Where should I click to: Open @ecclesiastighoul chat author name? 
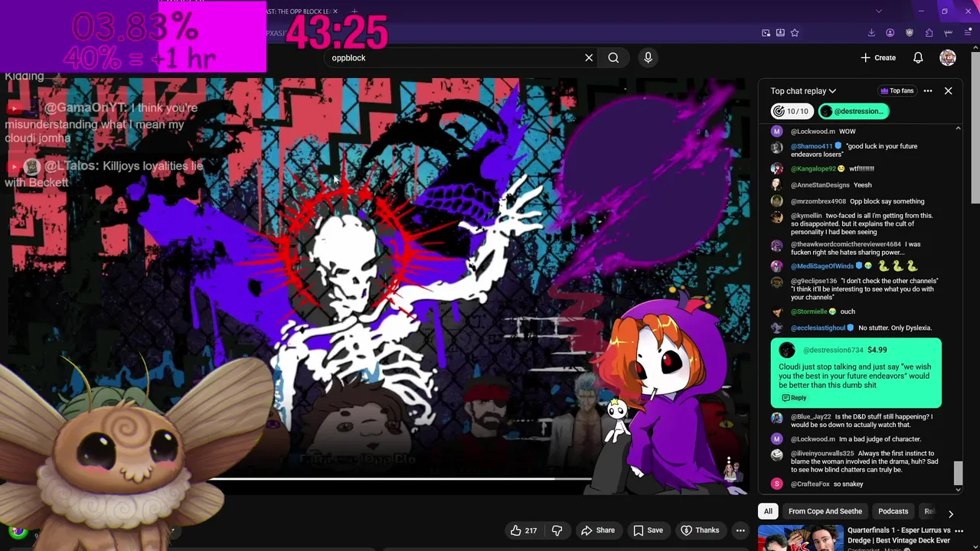click(x=818, y=328)
